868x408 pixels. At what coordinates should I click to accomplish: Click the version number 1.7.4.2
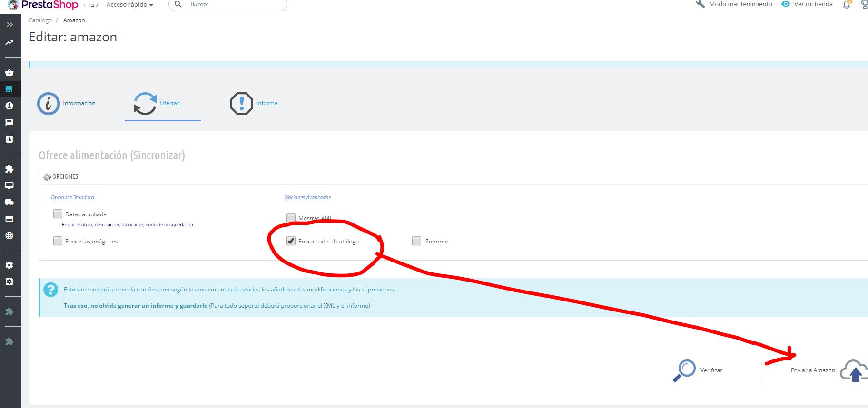90,5
